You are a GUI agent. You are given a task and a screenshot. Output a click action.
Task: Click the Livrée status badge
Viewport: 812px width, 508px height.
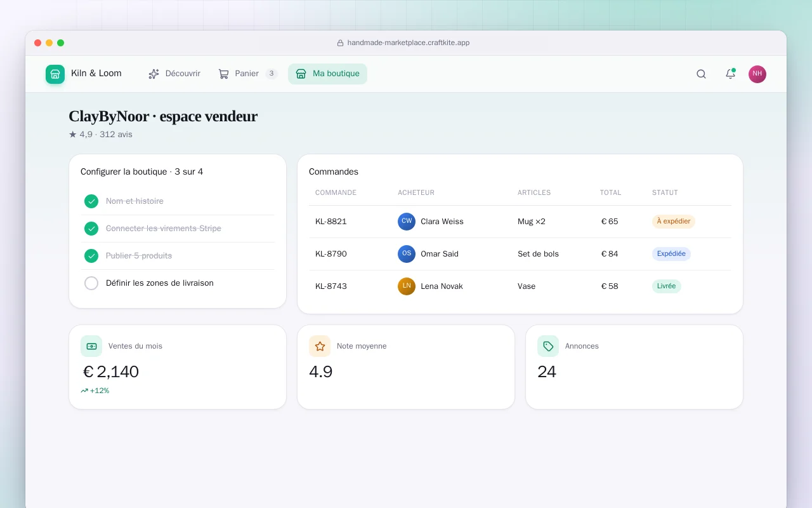666,286
